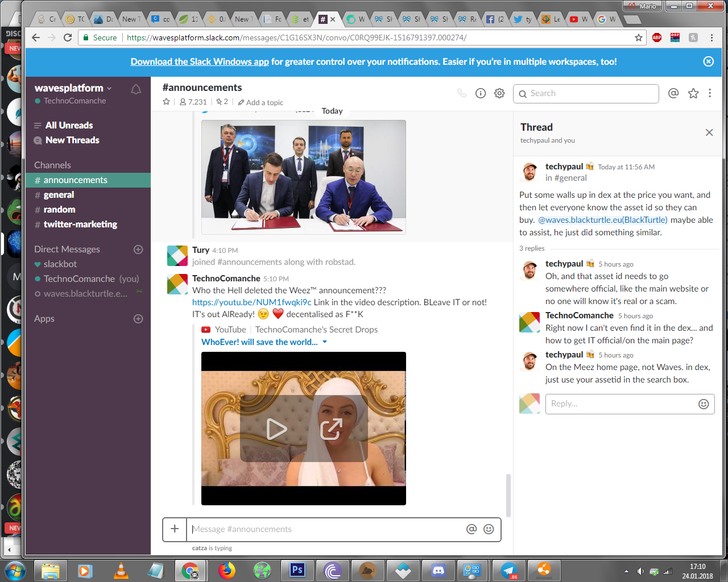The width and height of the screenshot is (728, 582).
Task: Open WhoEver! will save the world... video title
Action: [259, 342]
